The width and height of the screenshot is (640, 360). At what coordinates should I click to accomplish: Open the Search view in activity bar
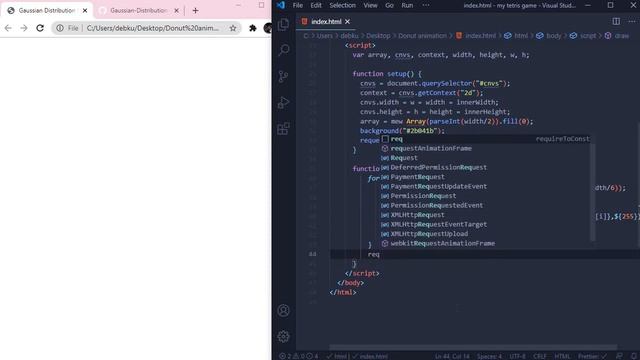284,50
